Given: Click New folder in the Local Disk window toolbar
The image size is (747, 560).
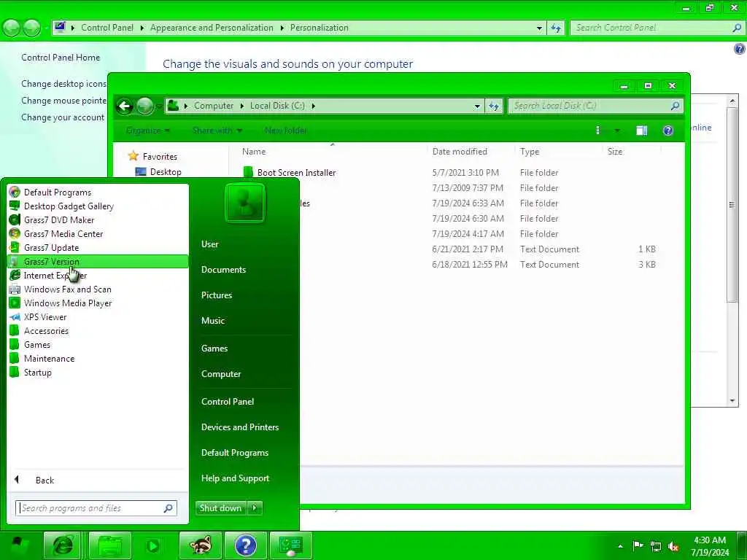Looking at the screenshot, I should coord(285,131).
